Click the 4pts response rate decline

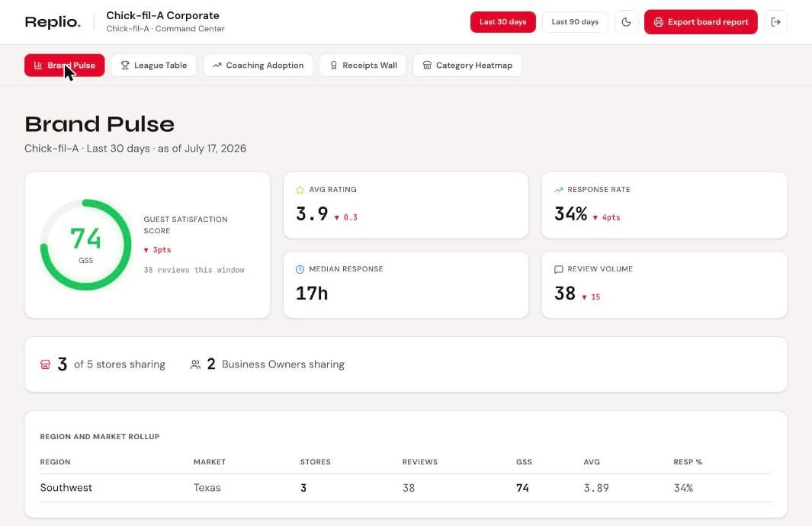[606, 217]
